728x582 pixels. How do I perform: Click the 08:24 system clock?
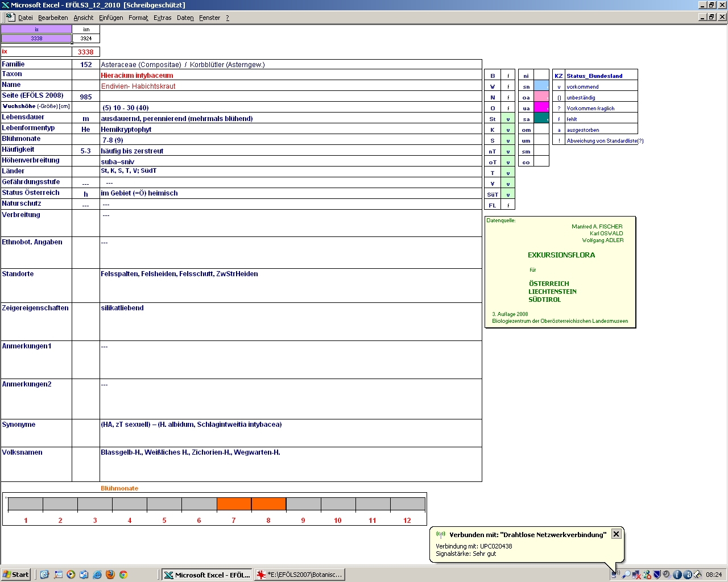coord(714,575)
